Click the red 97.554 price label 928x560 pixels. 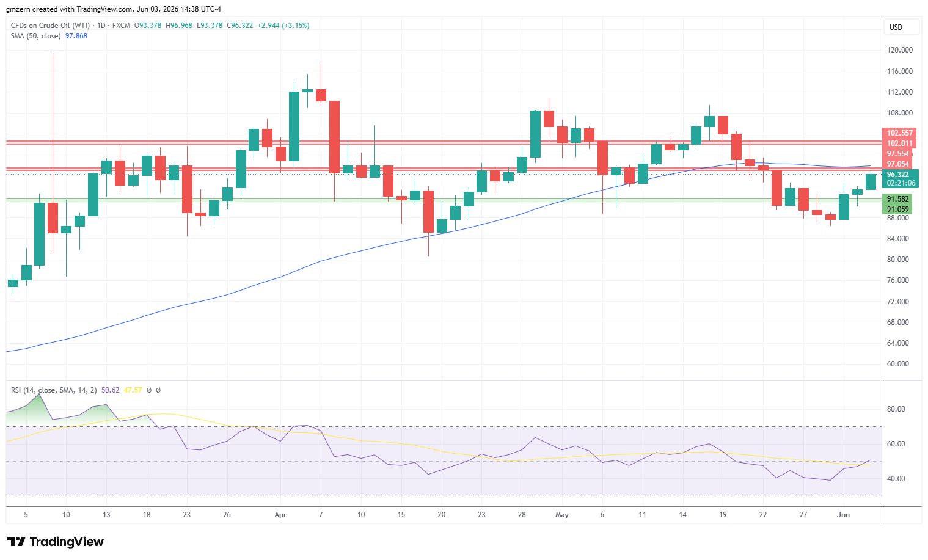tap(898, 154)
